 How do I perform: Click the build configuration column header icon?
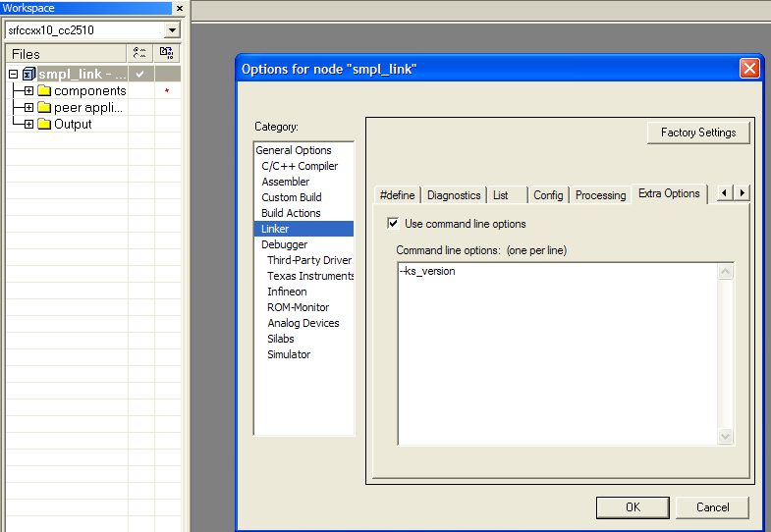click(x=139, y=53)
